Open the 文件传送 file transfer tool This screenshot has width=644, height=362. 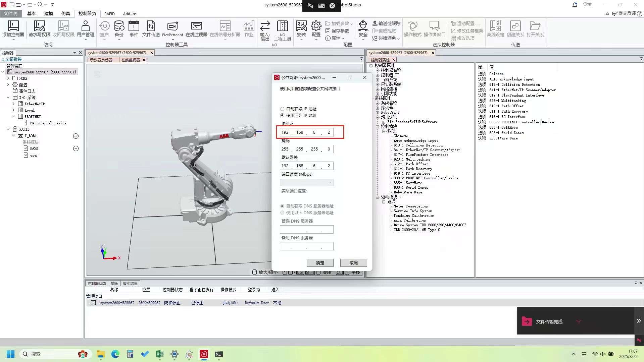click(x=151, y=26)
